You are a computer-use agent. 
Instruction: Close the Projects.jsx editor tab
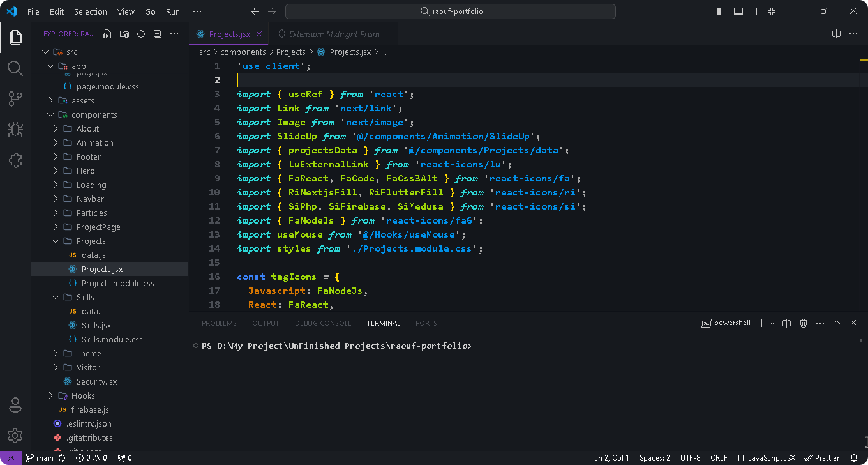pyautogui.click(x=259, y=34)
